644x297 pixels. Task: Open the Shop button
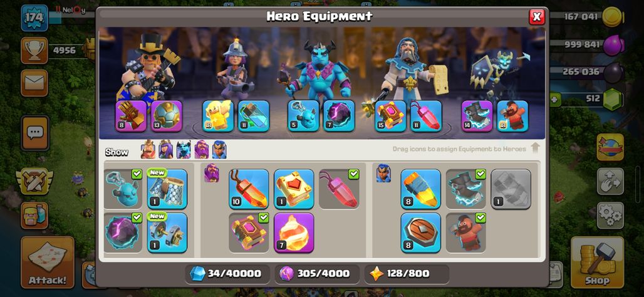(x=597, y=262)
